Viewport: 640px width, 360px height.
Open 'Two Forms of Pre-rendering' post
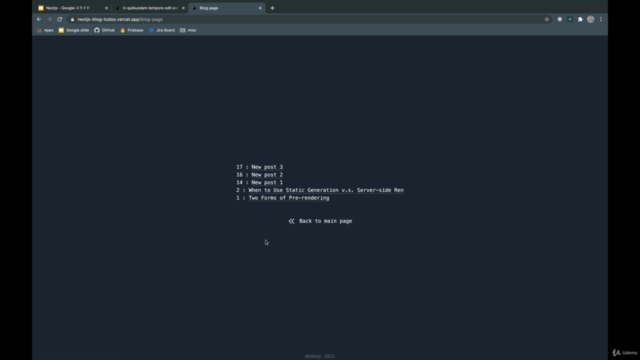click(x=289, y=198)
